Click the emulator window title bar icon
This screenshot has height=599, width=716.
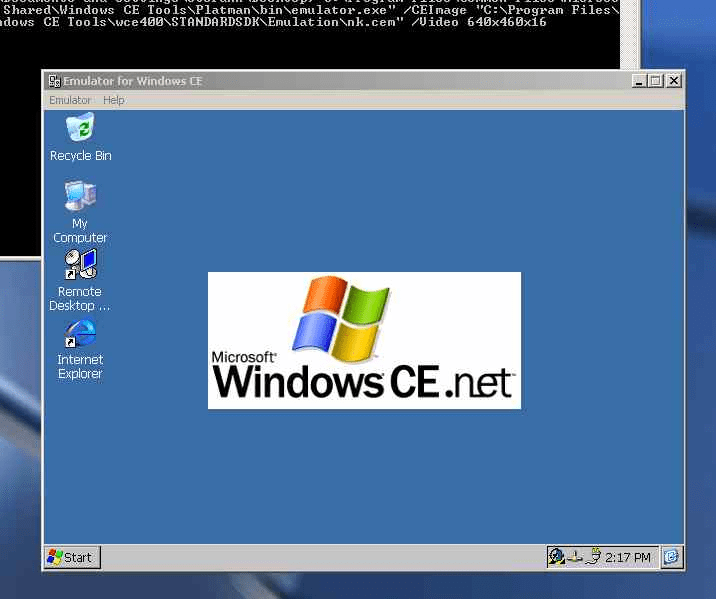[54, 81]
